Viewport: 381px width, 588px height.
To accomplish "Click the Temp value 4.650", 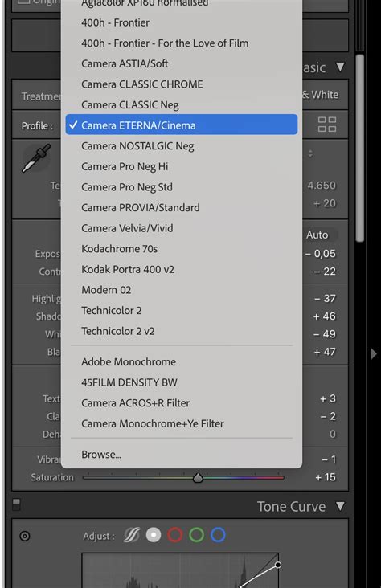I will tap(322, 186).
